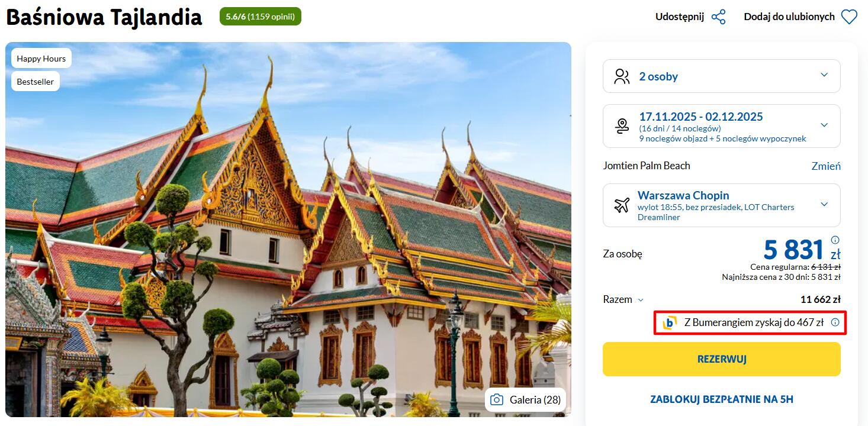Viewport: 868px width, 426px height.
Task: Click the Bumerang logo icon
Action: point(670,322)
